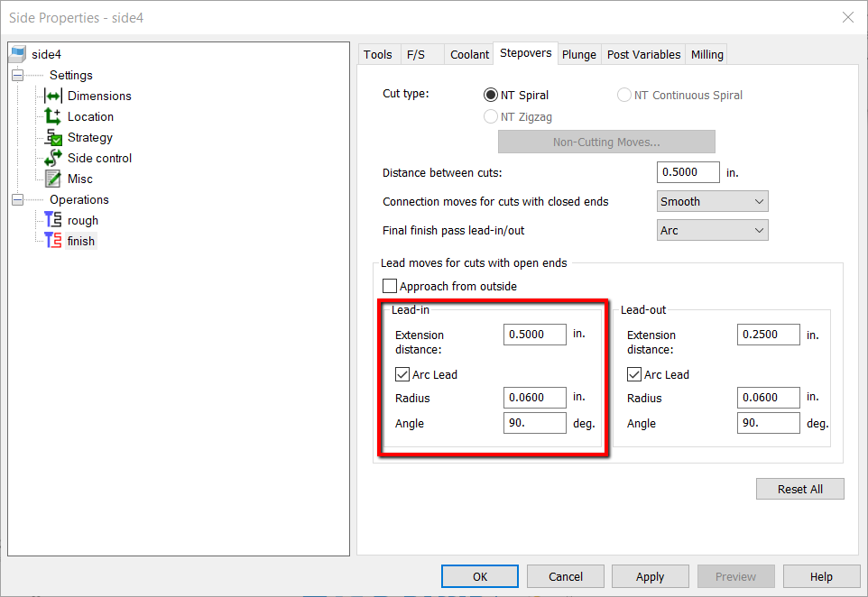
Task: Open the final finish pass lead-in/out dropdown
Action: (712, 229)
